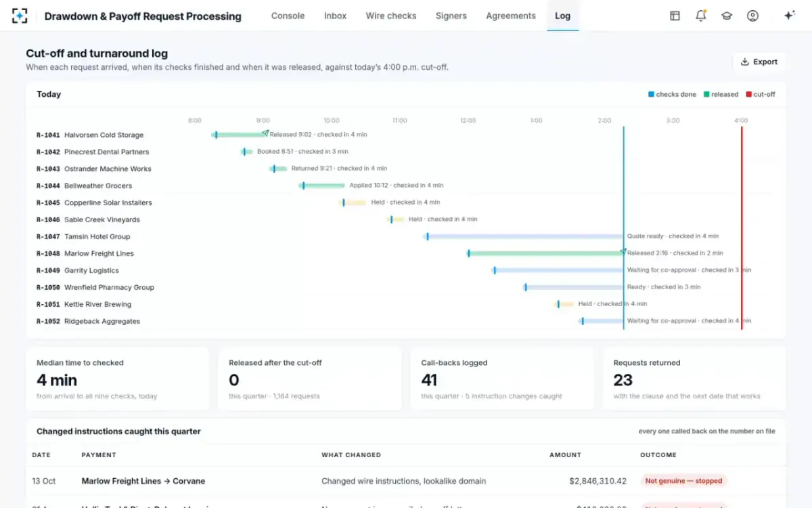This screenshot has width=812, height=508.
Task: Open the Call-backs logged card
Action: [501, 379]
